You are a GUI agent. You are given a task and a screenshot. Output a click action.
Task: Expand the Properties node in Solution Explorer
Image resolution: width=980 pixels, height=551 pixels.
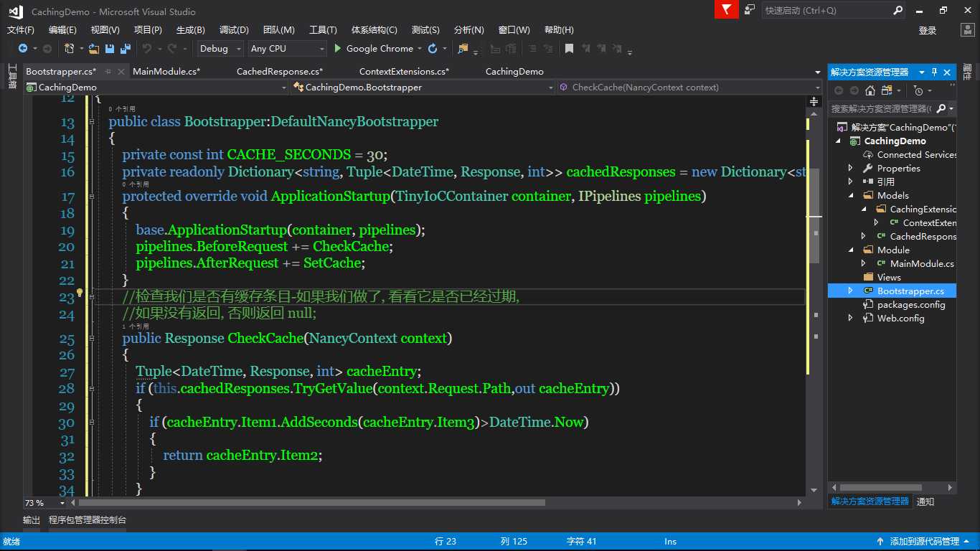click(x=851, y=168)
